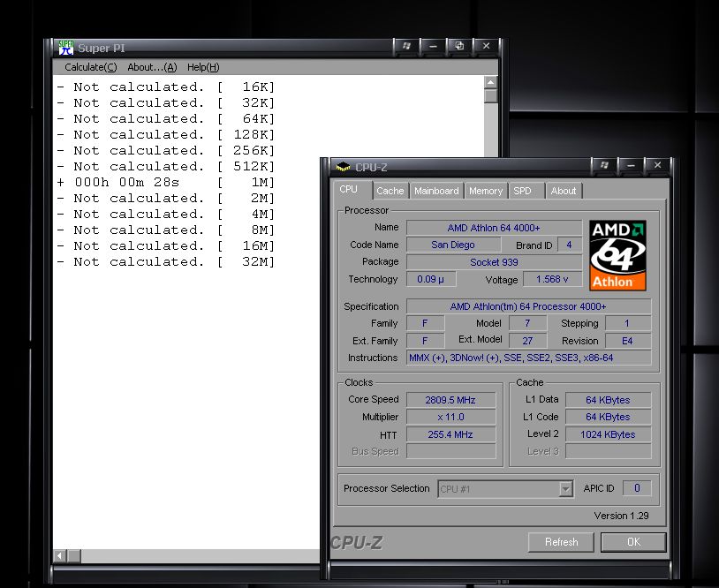This screenshot has width=719, height=588.
Task: Open the Memory tab
Action: 486,191
